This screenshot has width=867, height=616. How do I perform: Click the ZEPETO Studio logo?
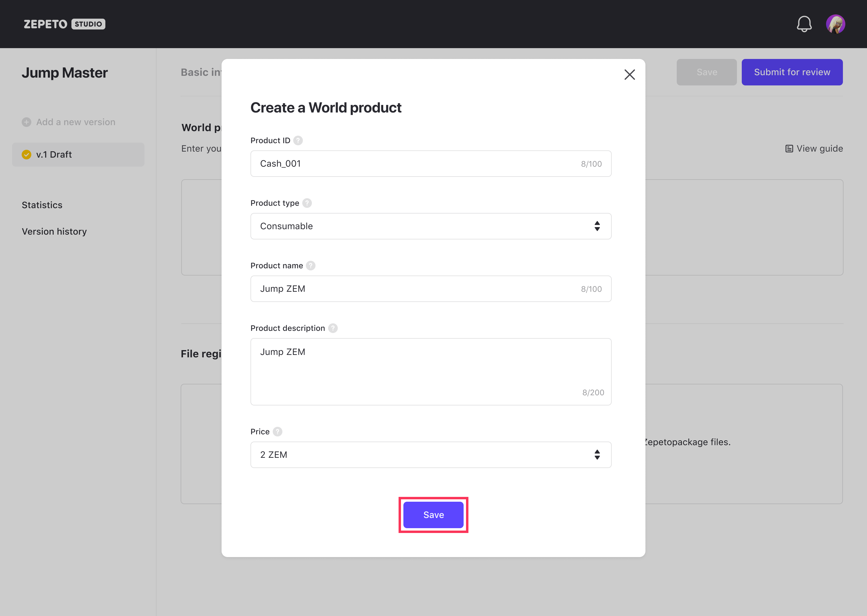click(x=64, y=24)
